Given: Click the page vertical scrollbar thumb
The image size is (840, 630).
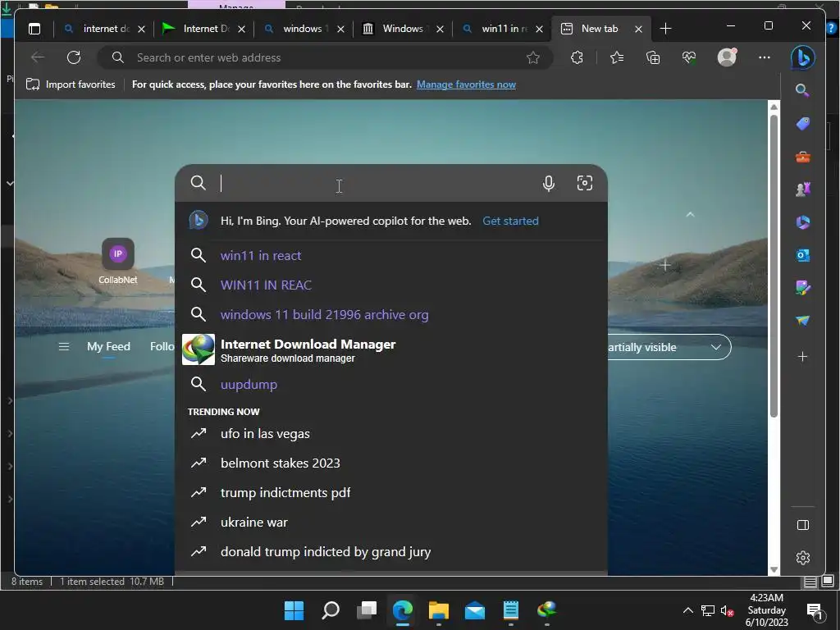Looking at the screenshot, I should tap(774, 265).
